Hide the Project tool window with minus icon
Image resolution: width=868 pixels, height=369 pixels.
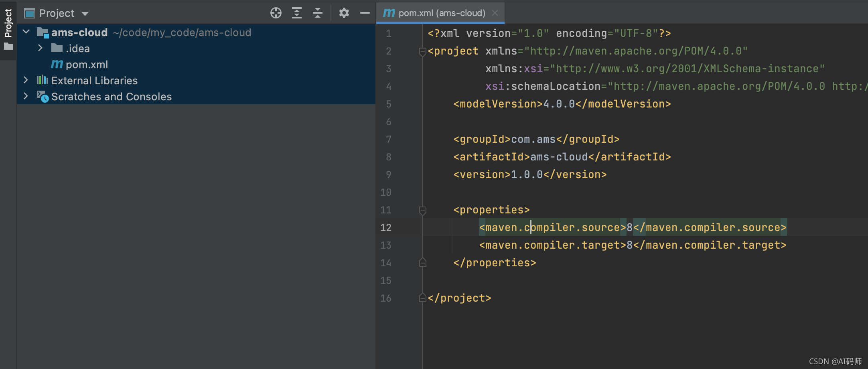365,13
